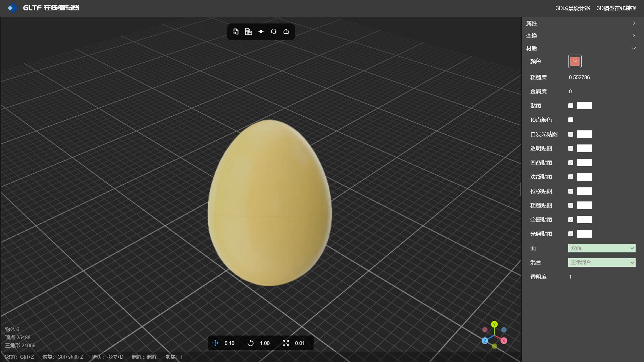
Task: Toggle the 贴图 checkbox
Action: coord(571,106)
